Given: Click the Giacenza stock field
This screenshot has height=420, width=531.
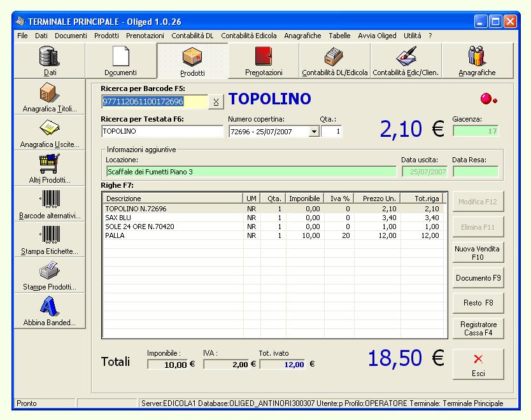Looking at the screenshot, I should tap(476, 131).
